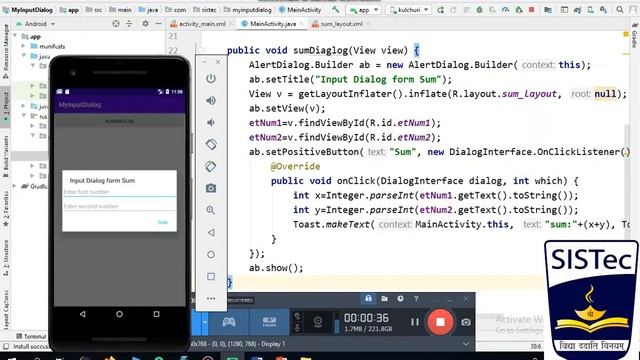640x360 pixels.
Task: Expand the manifests folder
Action: pos(23,46)
